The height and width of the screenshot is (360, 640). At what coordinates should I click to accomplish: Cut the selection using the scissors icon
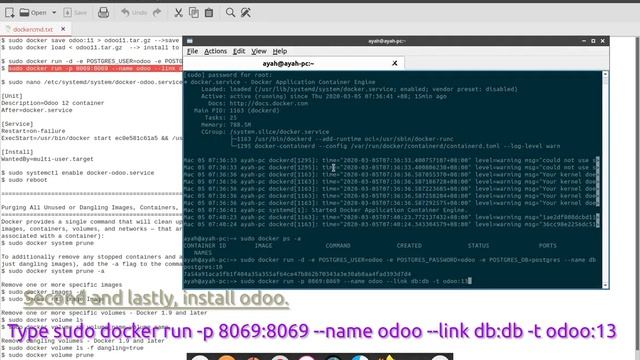click(x=178, y=13)
